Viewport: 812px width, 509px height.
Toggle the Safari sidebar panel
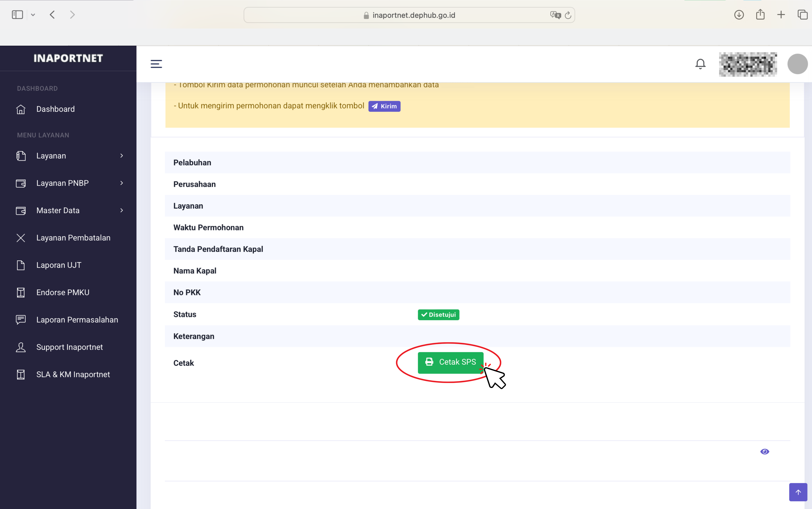(17, 15)
